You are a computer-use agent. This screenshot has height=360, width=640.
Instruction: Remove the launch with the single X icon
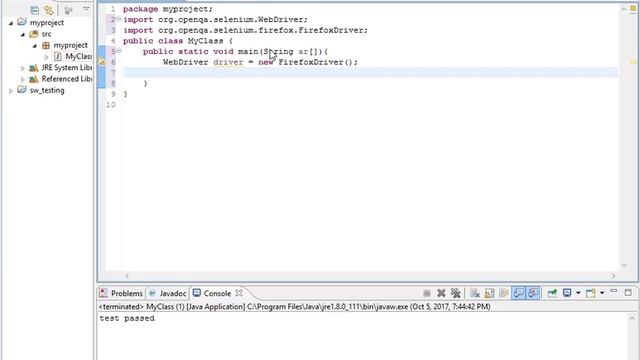[441, 293]
